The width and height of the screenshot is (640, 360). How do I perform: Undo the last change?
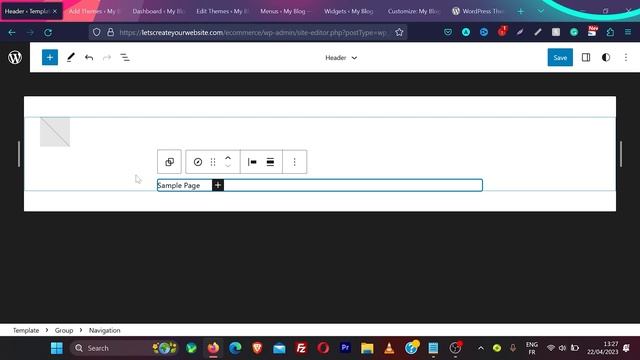(x=89, y=58)
